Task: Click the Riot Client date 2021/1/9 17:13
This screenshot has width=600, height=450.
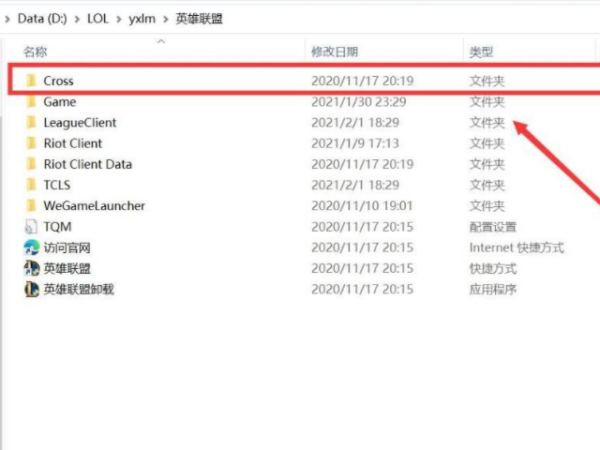Action: click(355, 143)
